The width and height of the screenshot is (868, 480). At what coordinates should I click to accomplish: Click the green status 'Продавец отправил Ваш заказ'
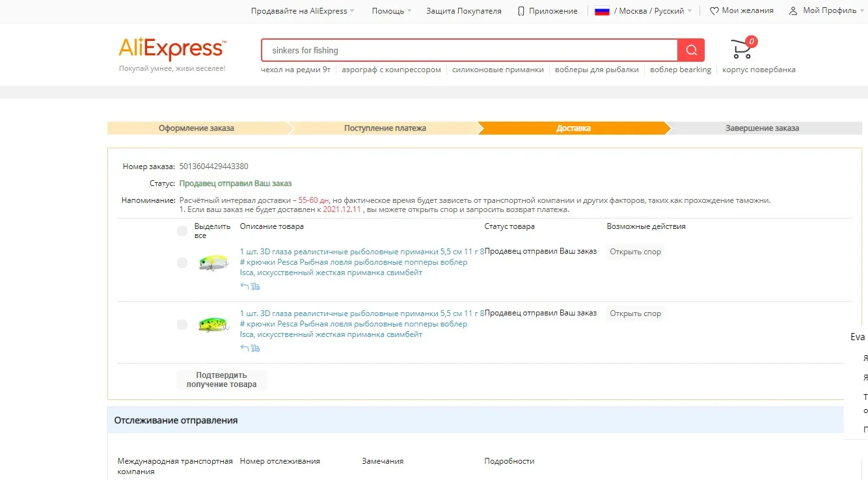pos(236,183)
